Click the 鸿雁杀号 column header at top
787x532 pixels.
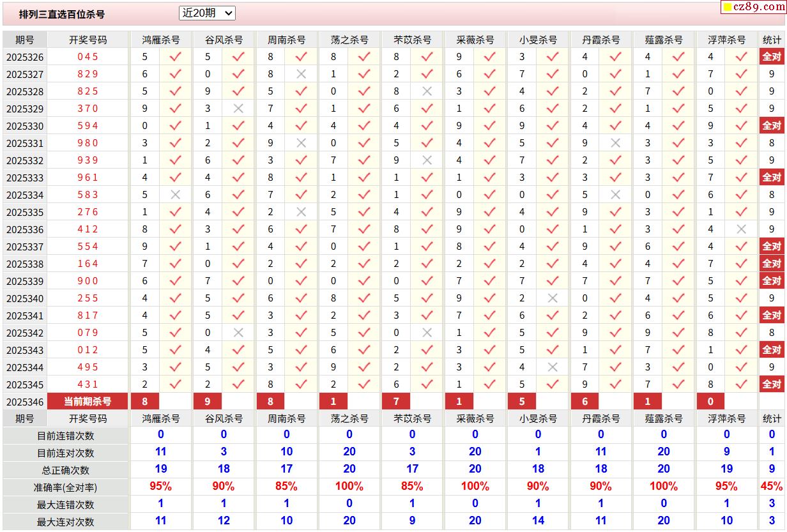click(161, 40)
